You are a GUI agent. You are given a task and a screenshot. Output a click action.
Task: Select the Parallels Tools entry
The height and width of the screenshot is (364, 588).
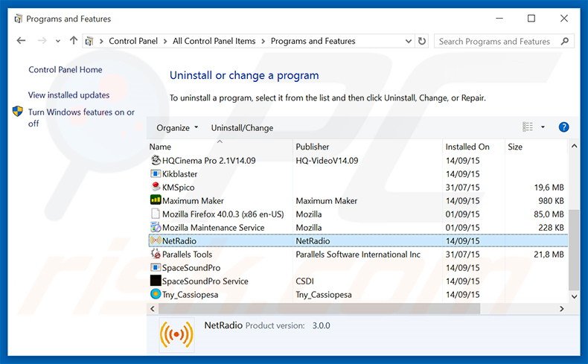coord(187,254)
